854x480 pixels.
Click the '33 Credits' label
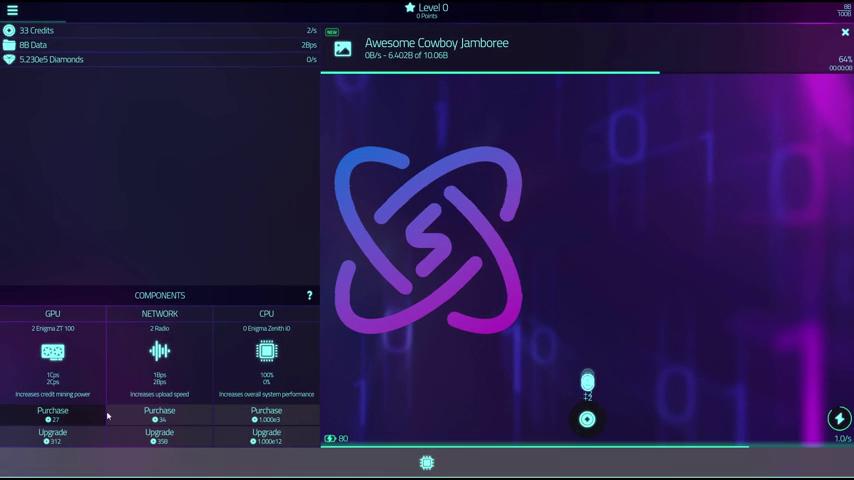(x=36, y=31)
